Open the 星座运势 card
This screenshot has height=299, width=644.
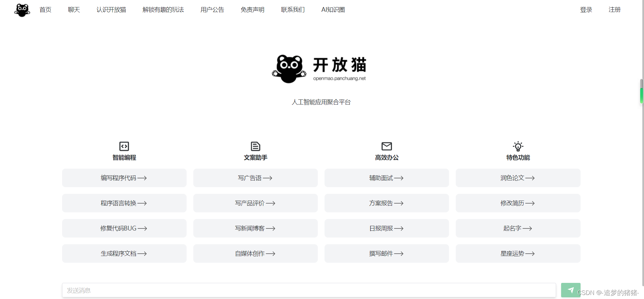pos(518,253)
